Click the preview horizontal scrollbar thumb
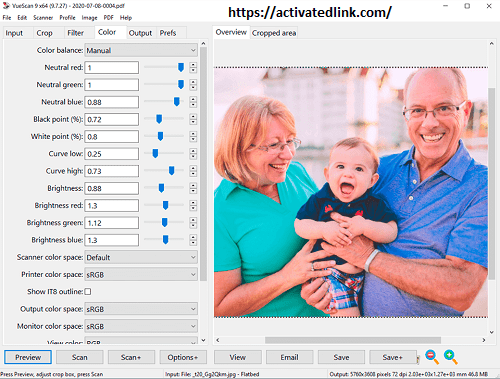This screenshot has height=379, width=500. [353, 340]
